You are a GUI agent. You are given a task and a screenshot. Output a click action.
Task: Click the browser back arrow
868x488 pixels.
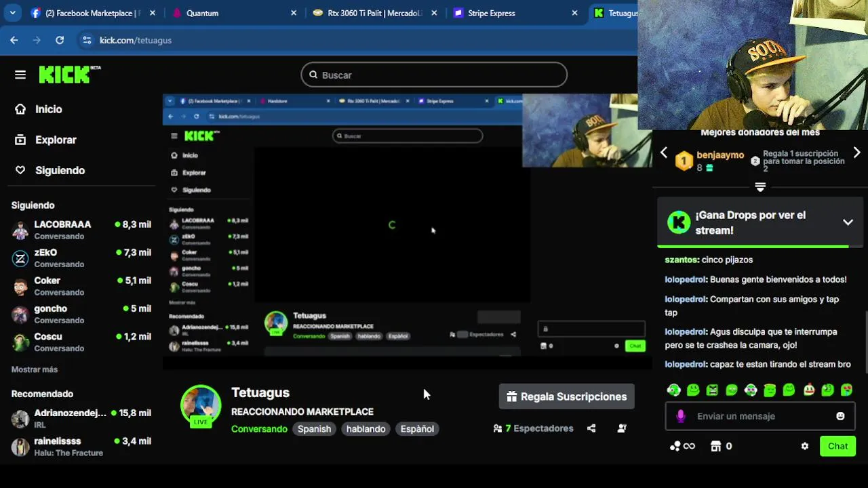pos(14,40)
